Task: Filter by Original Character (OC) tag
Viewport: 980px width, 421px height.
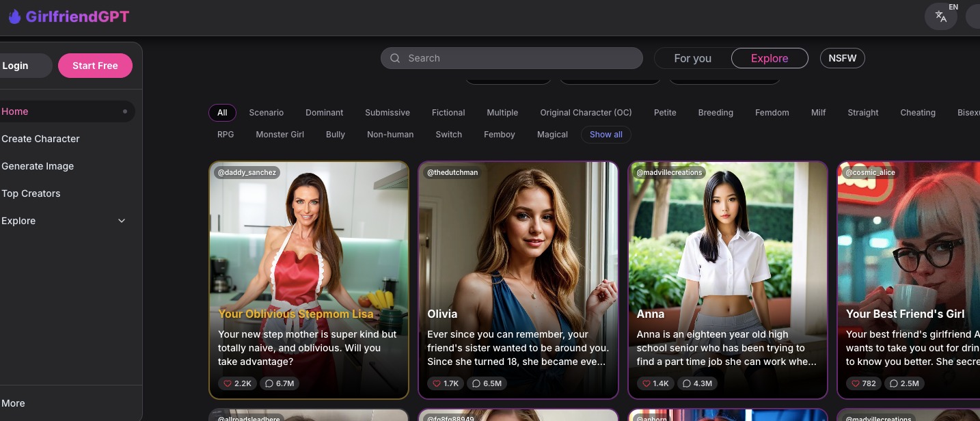Action: point(586,113)
